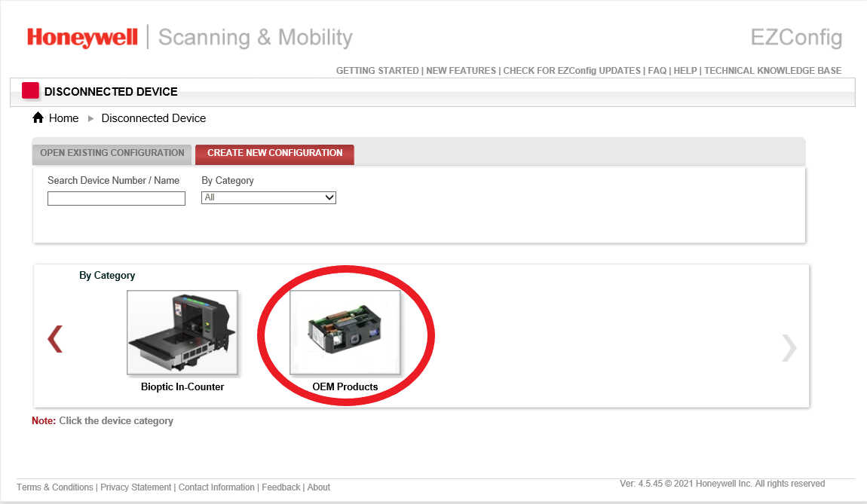Image resolution: width=867 pixels, height=504 pixels.
Task: Click Check for EZConfig Updates
Action: (x=571, y=71)
